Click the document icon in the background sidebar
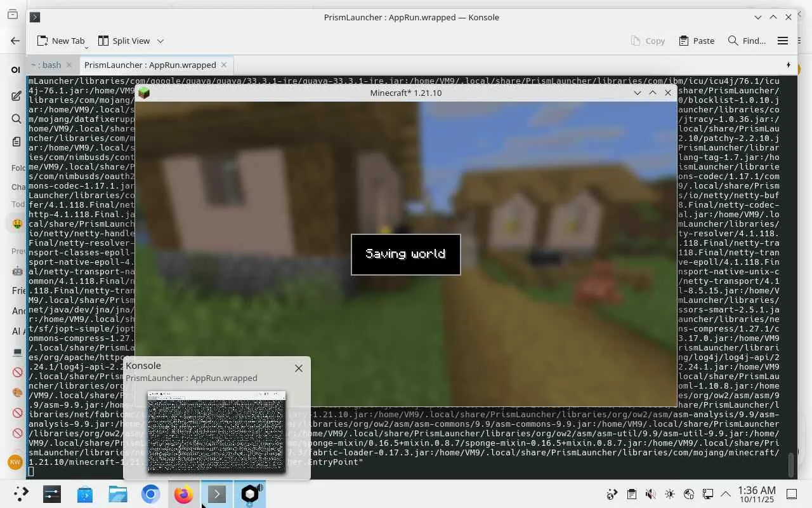 [16, 142]
